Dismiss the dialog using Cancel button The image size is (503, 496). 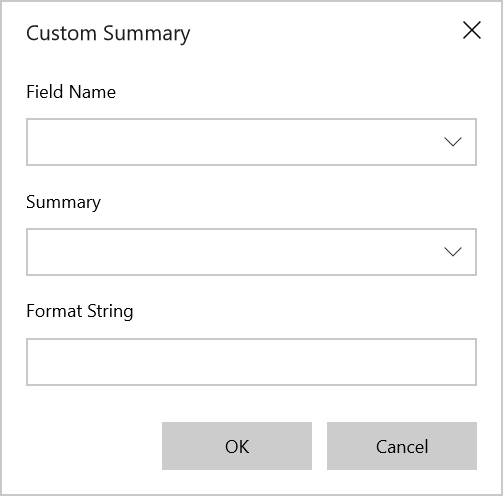pos(402,446)
